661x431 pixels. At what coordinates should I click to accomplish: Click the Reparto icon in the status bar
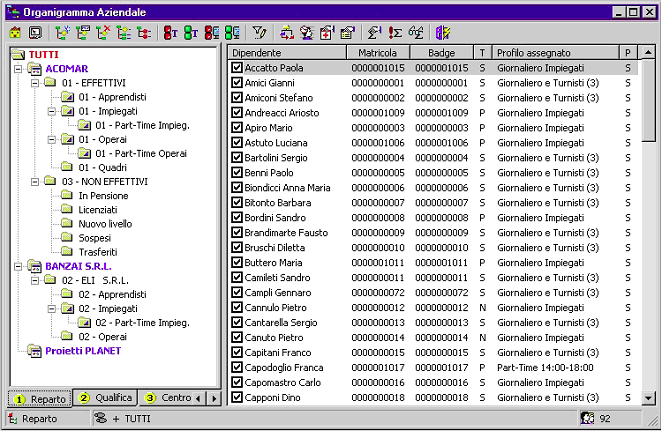13,419
